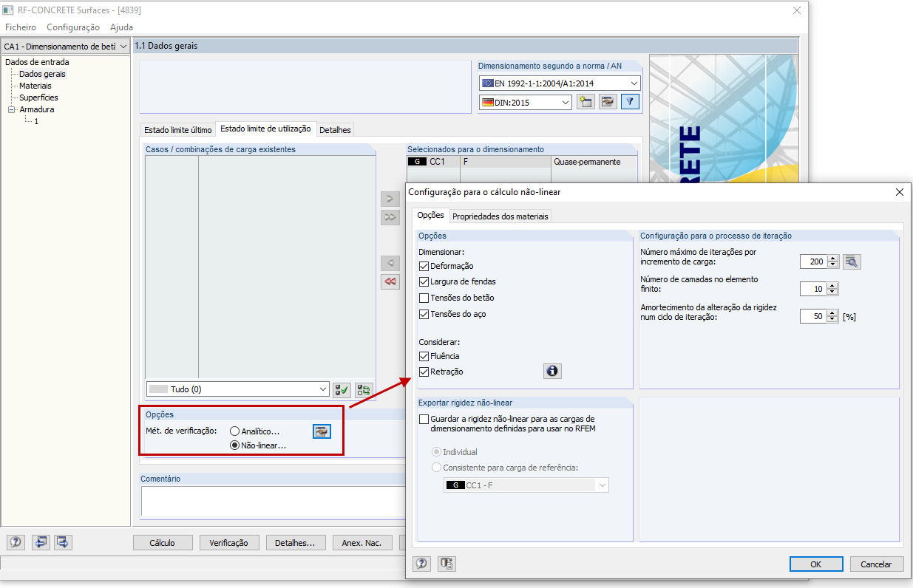Click the layers count field showing 10

(814, 289)
